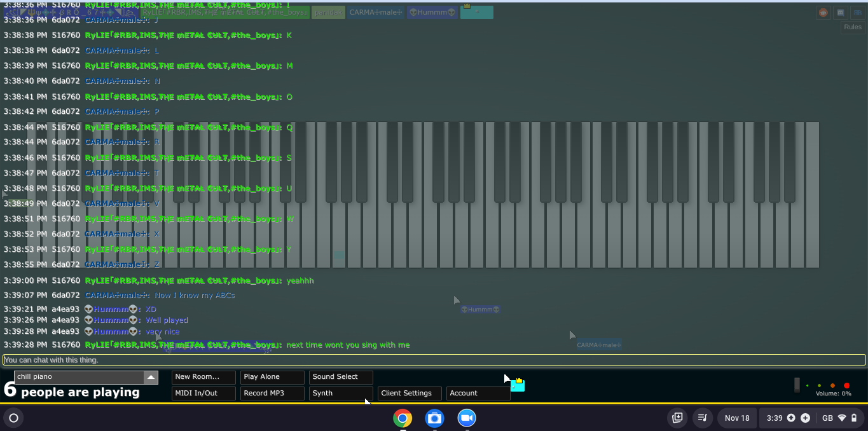The height and width of the screenshot is (431, 868).
Task: Click the 'XD' chat message
Action: point(151,310)
